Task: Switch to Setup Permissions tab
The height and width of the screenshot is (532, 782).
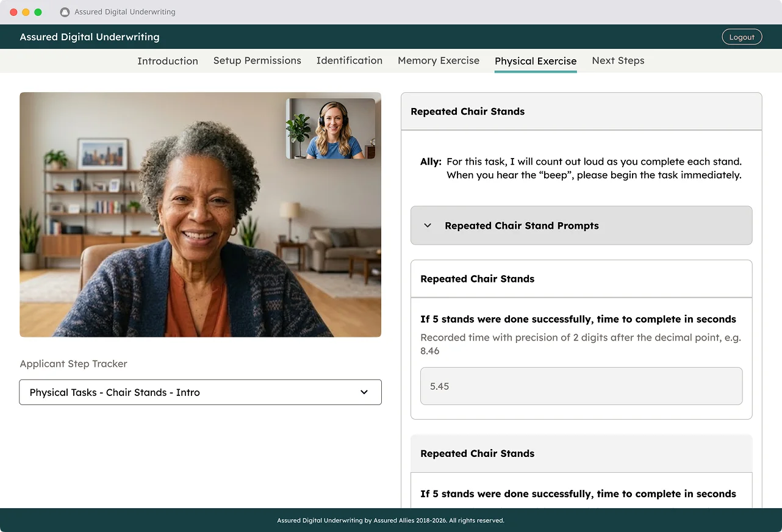Action: click(x=257, y=60)
